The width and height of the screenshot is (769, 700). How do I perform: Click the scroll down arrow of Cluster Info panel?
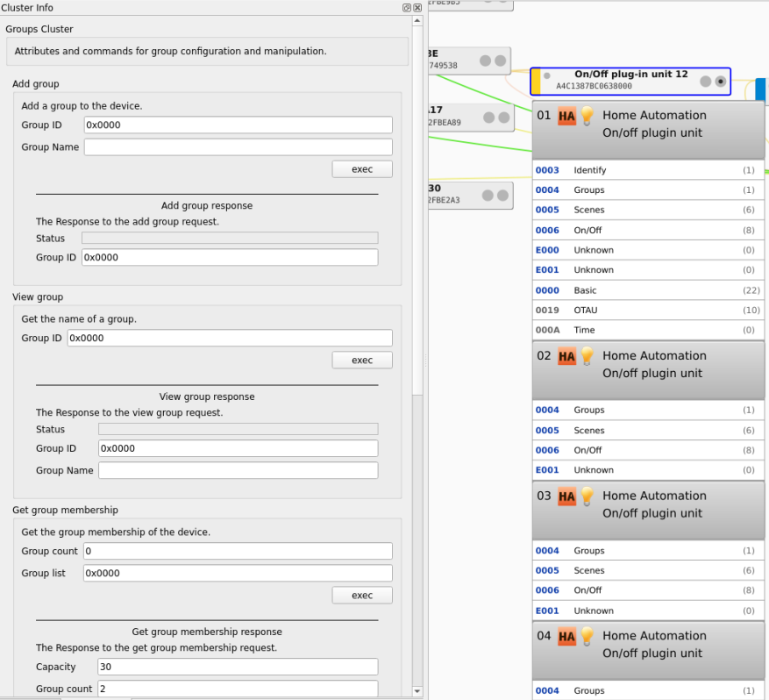(x=417, y=691)
